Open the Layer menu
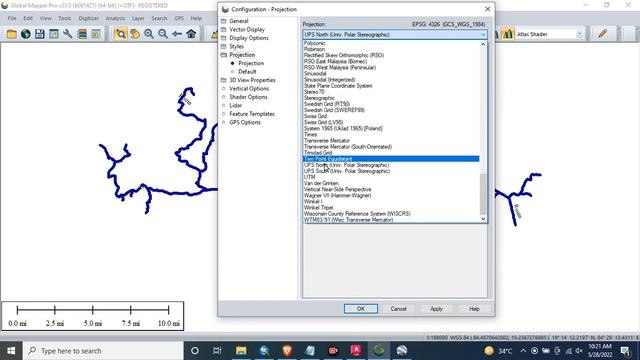Image resolution: width=640 pixels, height=360 pixels. [138, 18]
